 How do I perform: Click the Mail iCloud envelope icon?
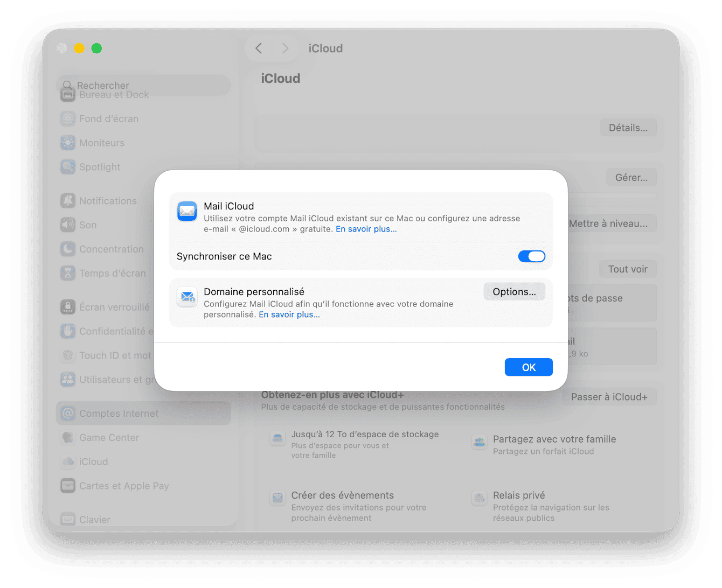[187, 211]
